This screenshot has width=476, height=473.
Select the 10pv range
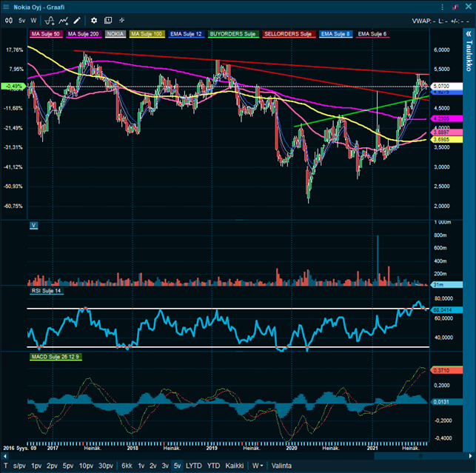pos(86,466)
